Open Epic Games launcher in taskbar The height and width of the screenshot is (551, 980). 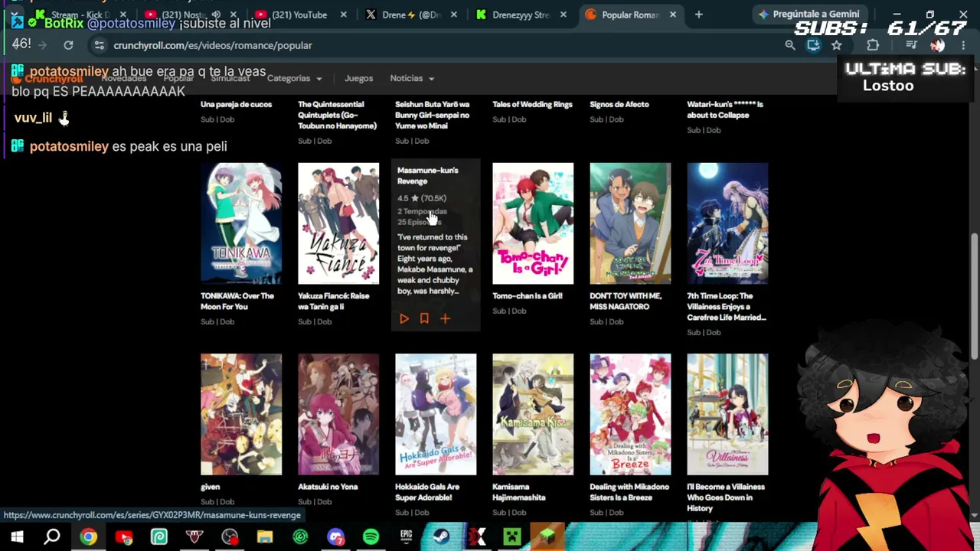(x=406, y=536)
